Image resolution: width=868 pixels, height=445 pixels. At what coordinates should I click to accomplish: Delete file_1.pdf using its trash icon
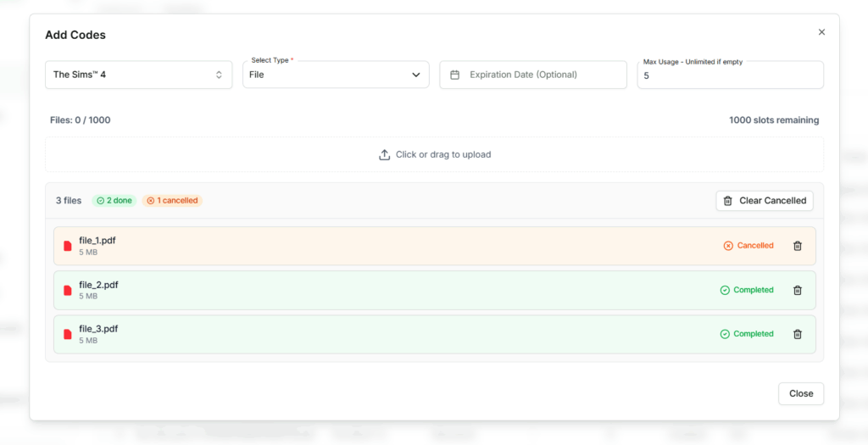(797, 246)
